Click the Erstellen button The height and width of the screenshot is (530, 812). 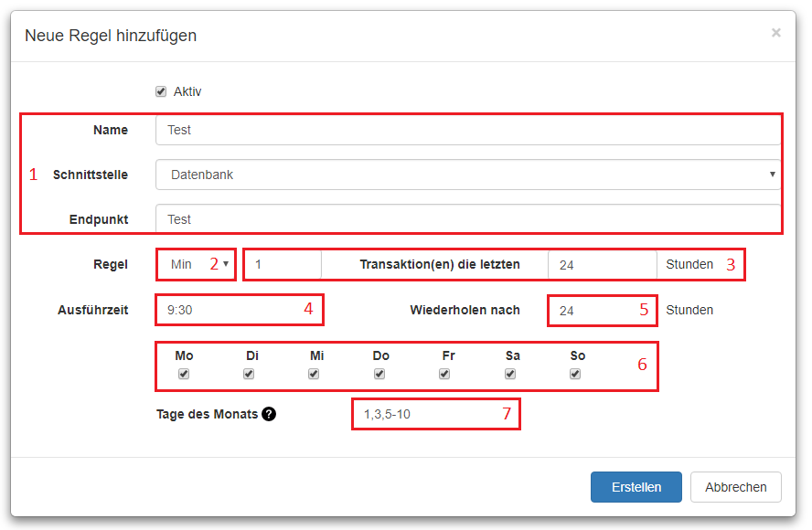pyautogui.click(x=636, y=487)
